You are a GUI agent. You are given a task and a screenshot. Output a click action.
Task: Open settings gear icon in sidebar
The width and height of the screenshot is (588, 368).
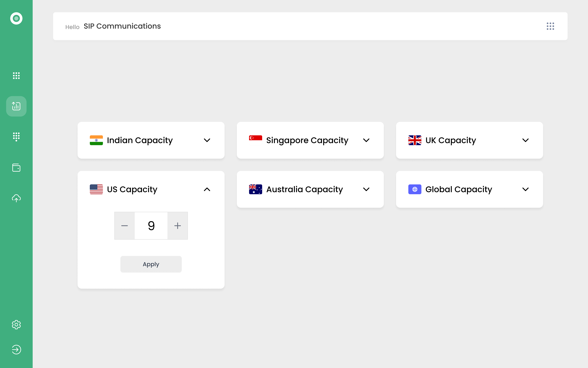tap(16, 325)
